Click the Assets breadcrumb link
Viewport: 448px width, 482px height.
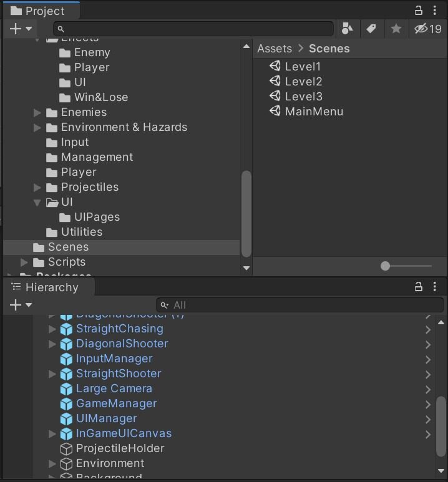pos(275,49)
